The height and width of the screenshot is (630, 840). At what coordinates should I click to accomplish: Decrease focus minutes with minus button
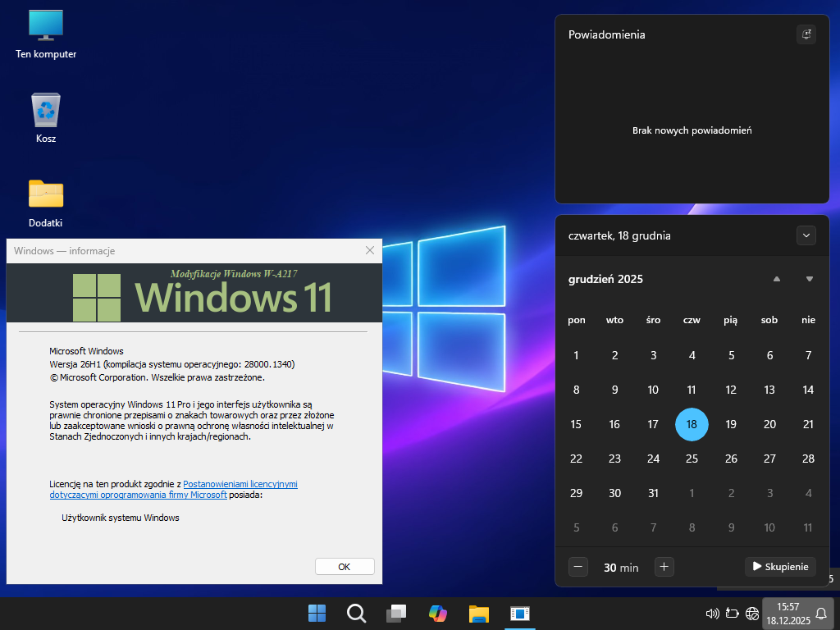point(578,566)
